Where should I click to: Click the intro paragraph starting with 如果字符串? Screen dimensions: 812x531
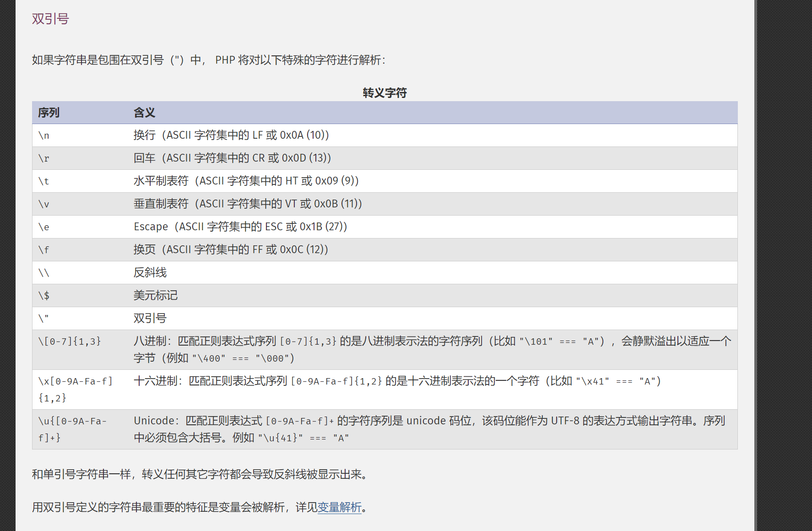[x=208, y=60]
